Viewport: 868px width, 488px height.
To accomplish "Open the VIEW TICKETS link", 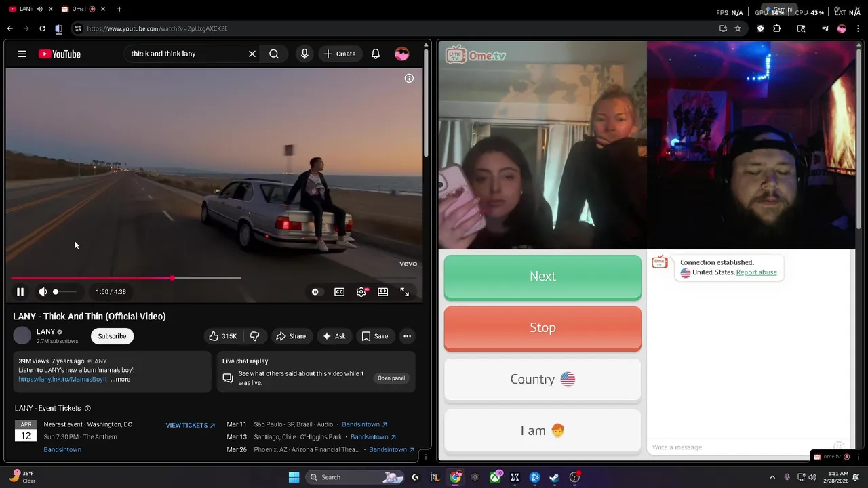I will pyautogui.click(x=191, y=425).
